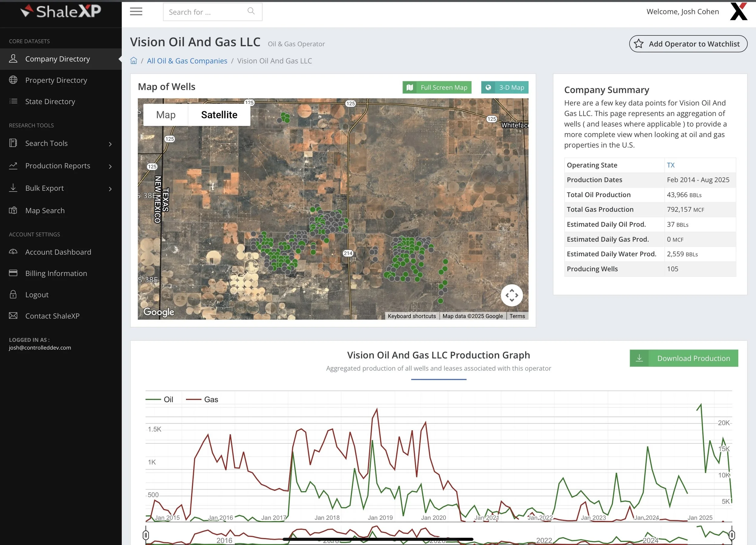The height and width of the screenshot is (545, 756).
Task: Click the ShaleXP logo
Action: point(61,12)
